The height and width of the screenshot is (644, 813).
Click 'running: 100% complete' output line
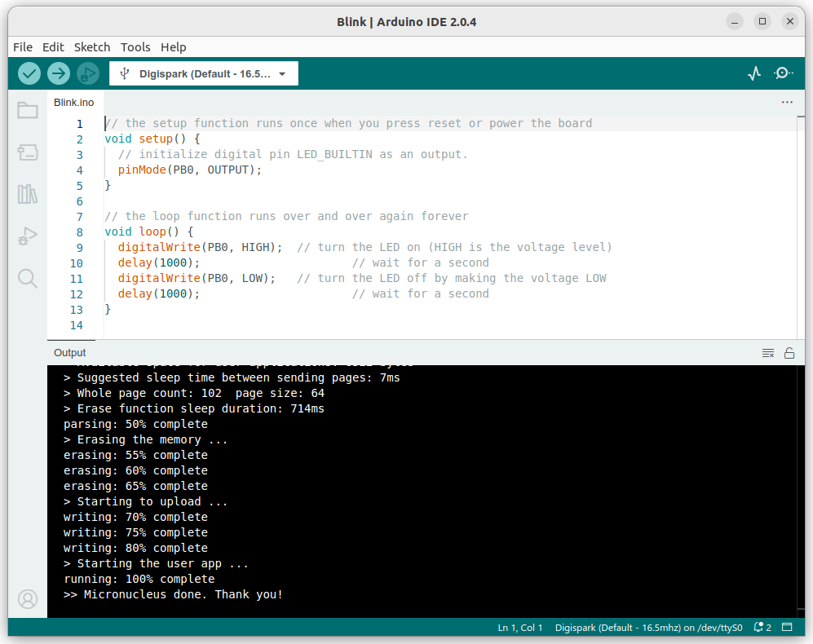[x=139, y=579]
